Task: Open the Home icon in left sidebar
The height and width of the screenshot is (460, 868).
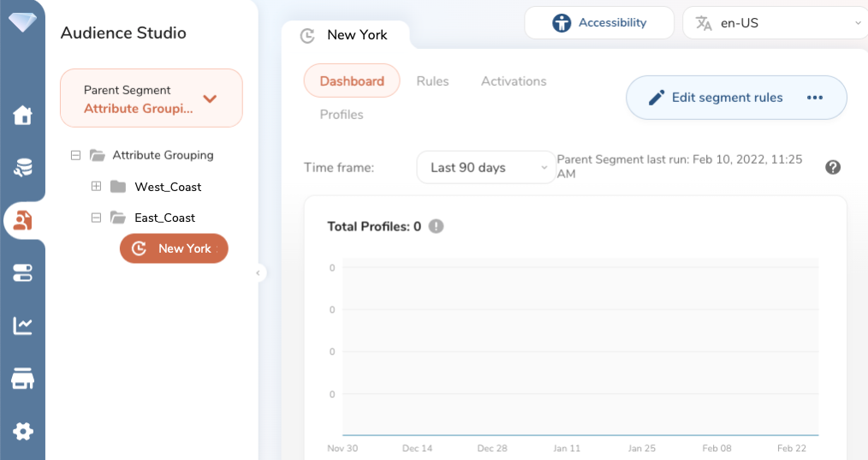Action: pos(23,116)
